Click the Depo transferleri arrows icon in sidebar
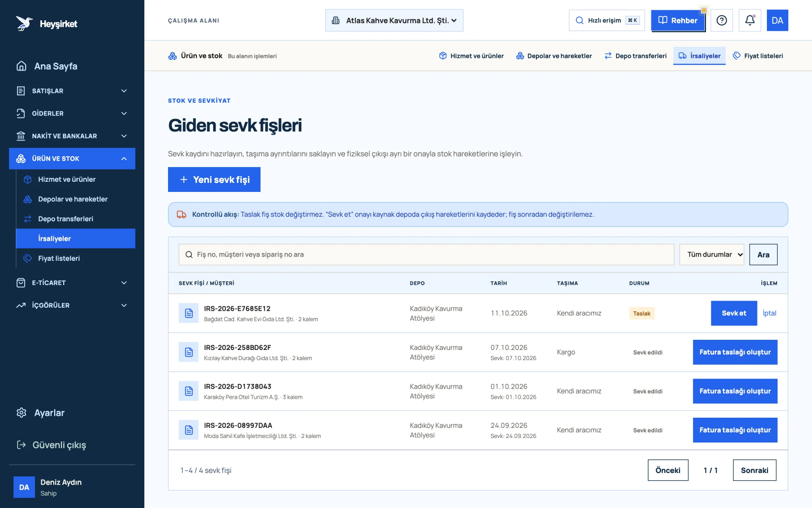 tap(27, 219)
